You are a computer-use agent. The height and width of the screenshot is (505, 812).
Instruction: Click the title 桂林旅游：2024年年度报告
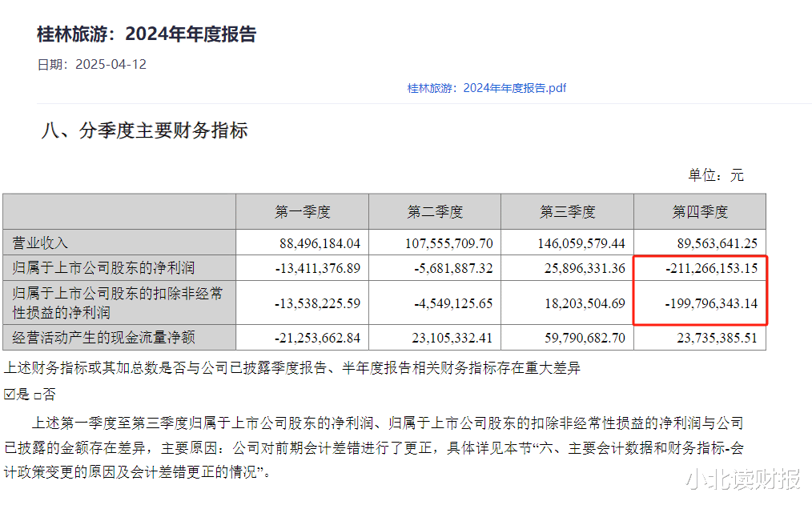click(147, 34)
